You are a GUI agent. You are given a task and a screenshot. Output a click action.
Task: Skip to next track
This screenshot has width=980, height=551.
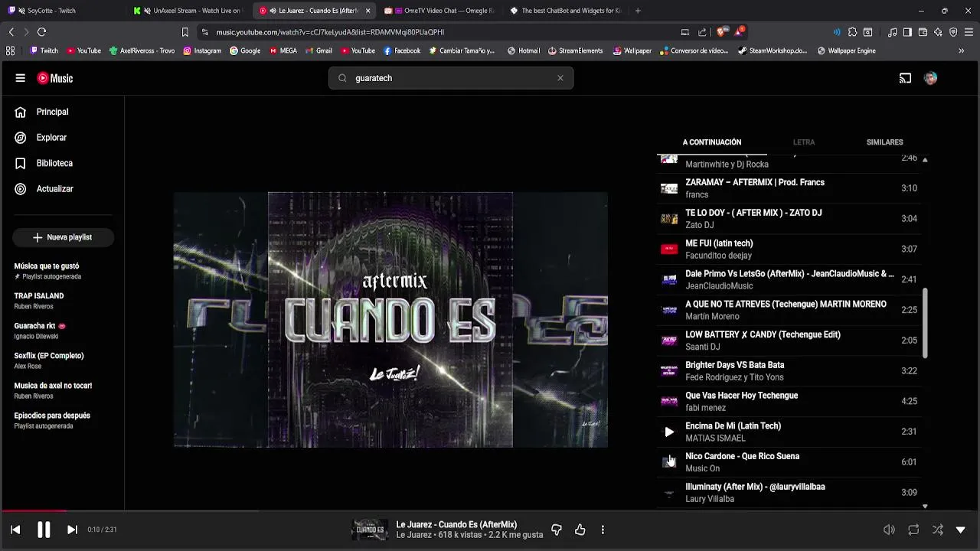tap(72, 530)
